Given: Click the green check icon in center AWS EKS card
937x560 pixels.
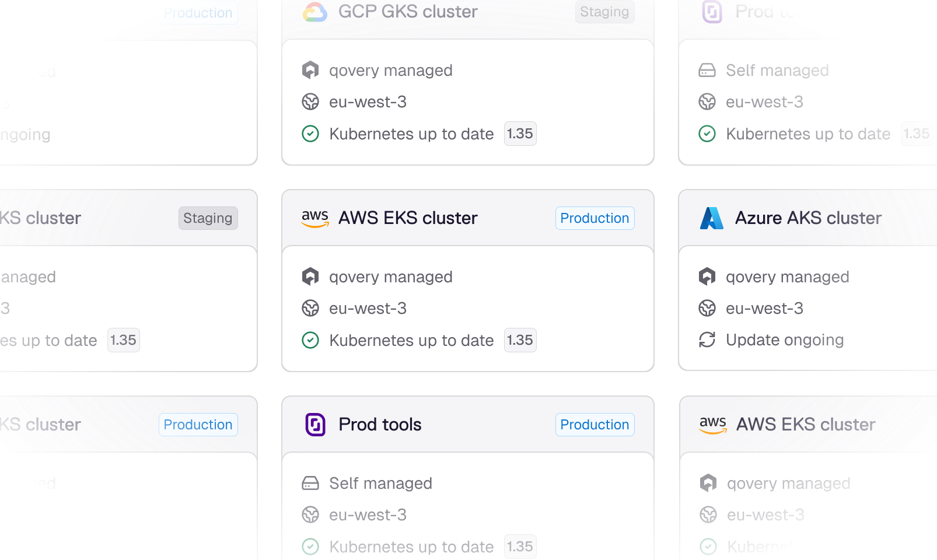Looking at the screenshot, I should [310, 340].
